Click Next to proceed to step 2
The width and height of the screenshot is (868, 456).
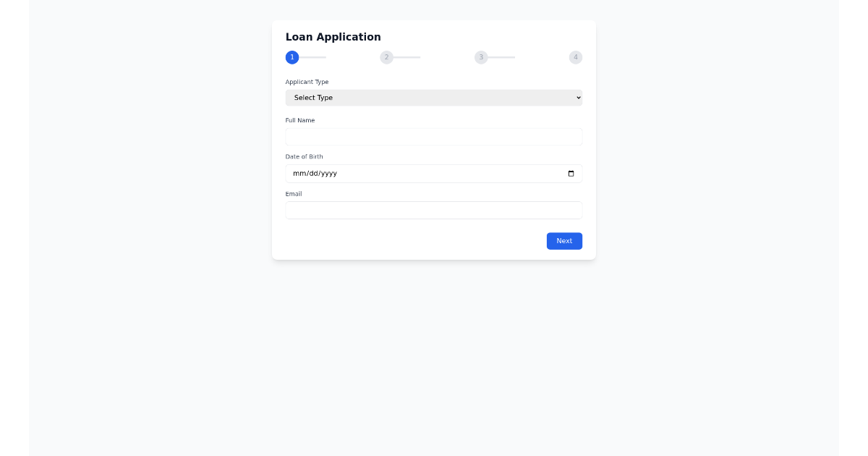564,241
